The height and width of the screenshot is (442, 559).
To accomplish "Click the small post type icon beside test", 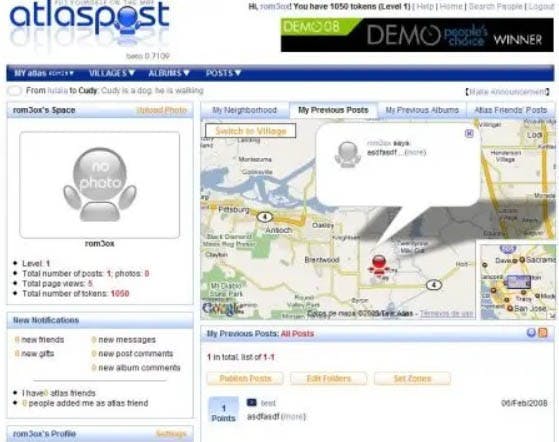I will [x=251, y=403].
